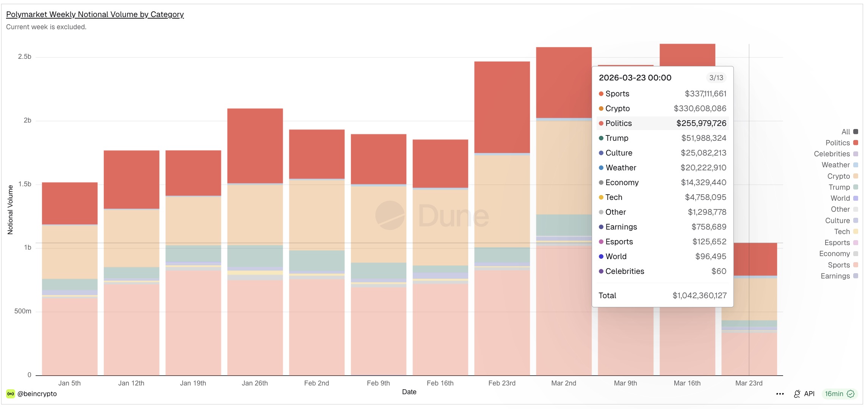Screen dimensions: 868x409
Task: Click the green refresh checkmark icon
Action: point(851,394)
